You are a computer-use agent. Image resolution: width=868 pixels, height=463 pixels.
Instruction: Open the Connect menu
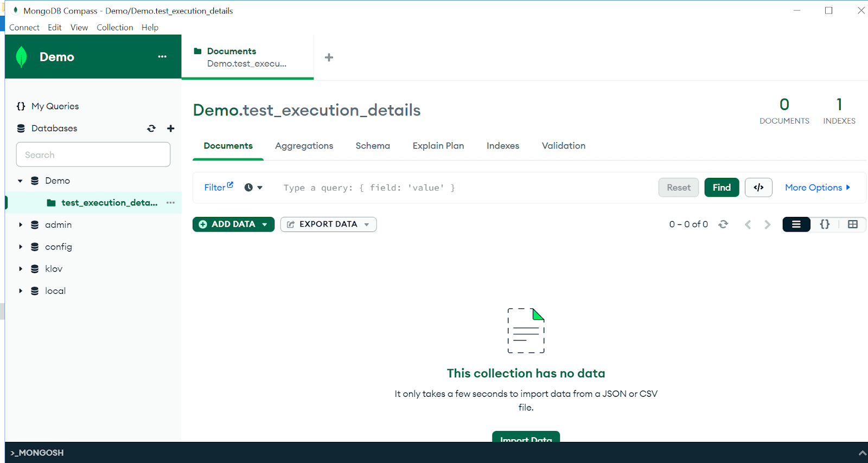(x=24, y=28)
